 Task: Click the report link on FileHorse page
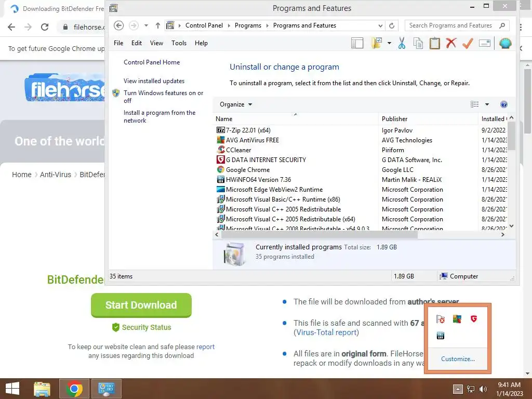coord(205,347)
